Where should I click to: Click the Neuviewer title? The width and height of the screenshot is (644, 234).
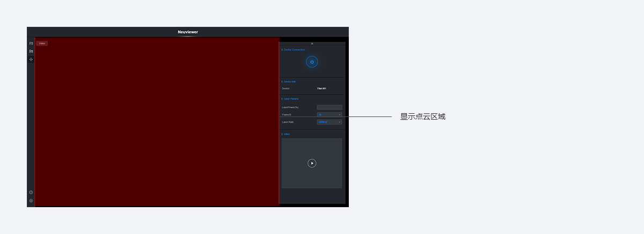pos(188,32)
